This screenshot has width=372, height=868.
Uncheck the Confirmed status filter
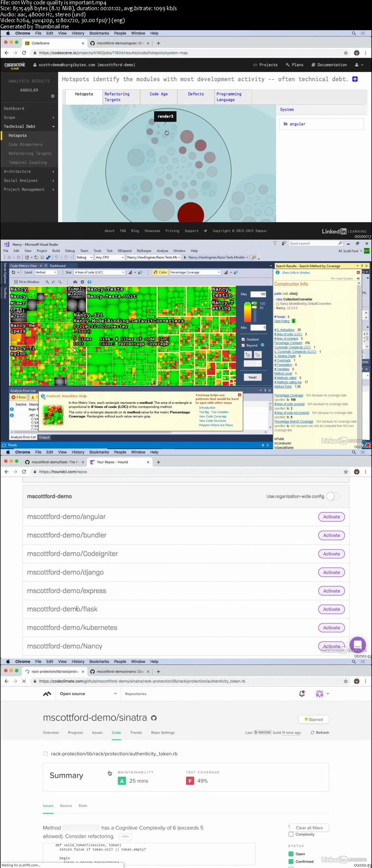coord(291,861)
